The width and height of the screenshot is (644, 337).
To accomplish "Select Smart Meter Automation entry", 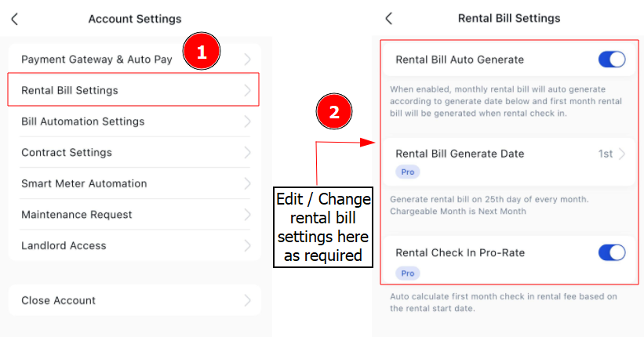I will (135, 183).
